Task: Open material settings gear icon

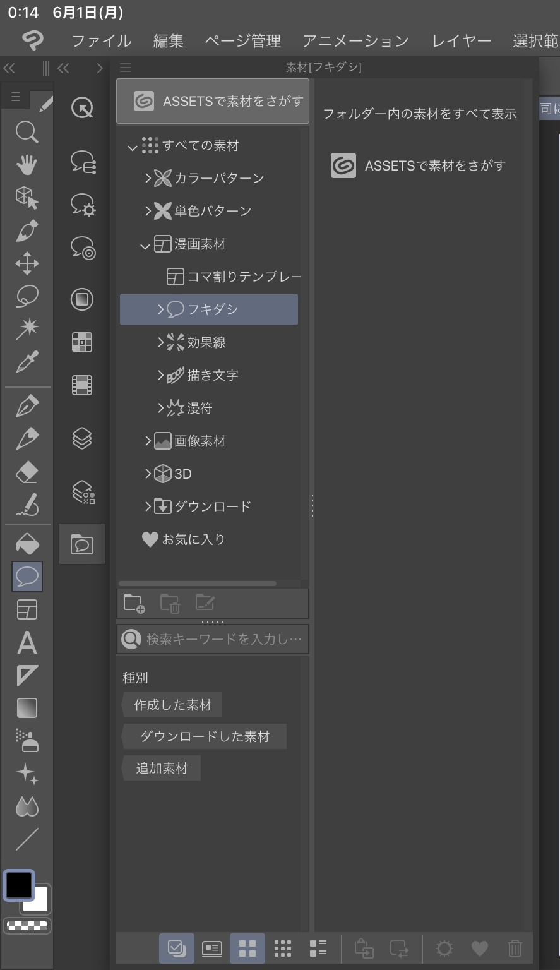Action: click(x=444, y=948)
